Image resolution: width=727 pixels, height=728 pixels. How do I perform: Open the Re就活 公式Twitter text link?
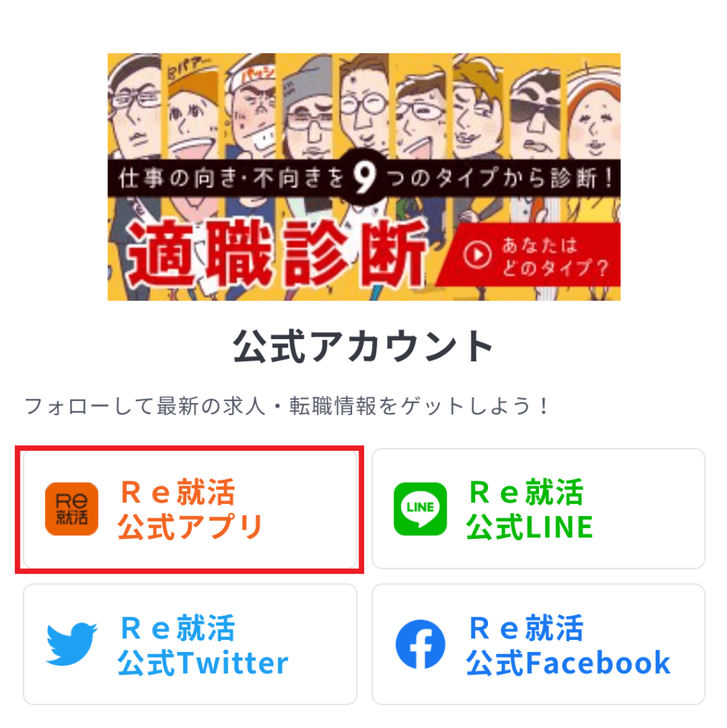click(x=203, y=644)
